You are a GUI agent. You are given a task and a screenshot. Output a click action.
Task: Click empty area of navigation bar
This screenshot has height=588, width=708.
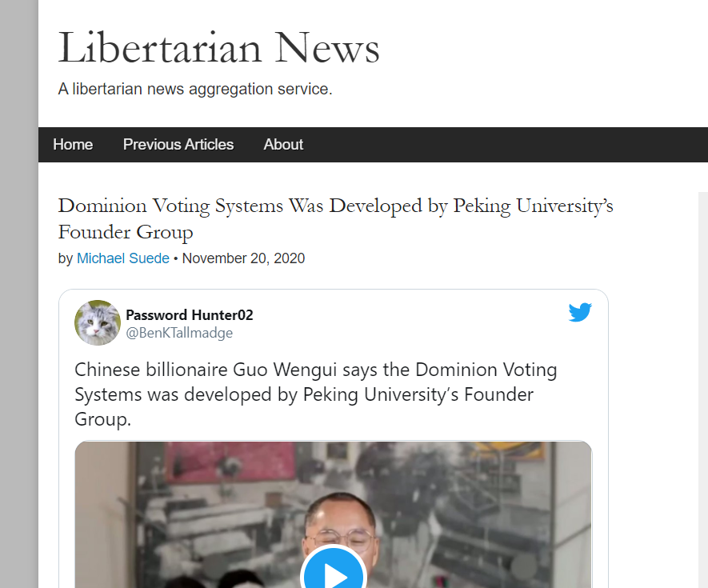point(497,145)
